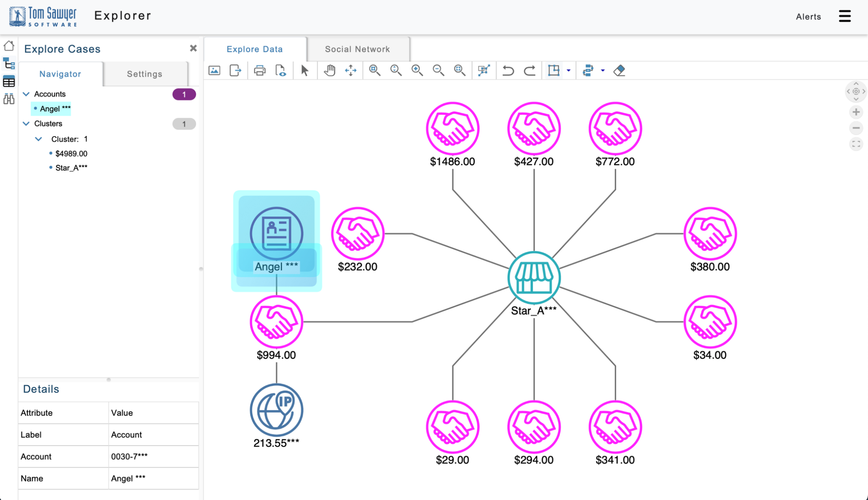Open the binoculars search sidebar icon
Viewport: 868px width, 500px height.
9,99
